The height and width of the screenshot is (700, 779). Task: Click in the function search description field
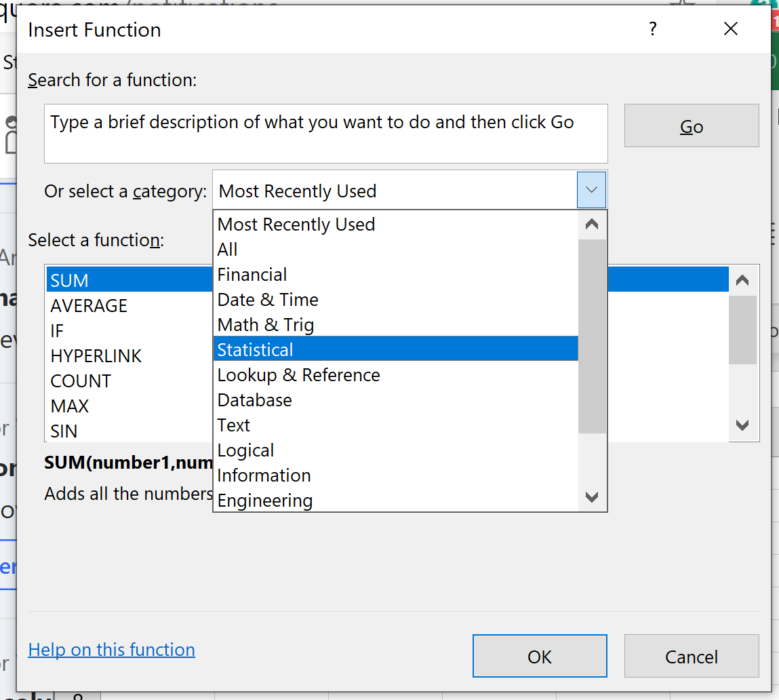[325, 133]
